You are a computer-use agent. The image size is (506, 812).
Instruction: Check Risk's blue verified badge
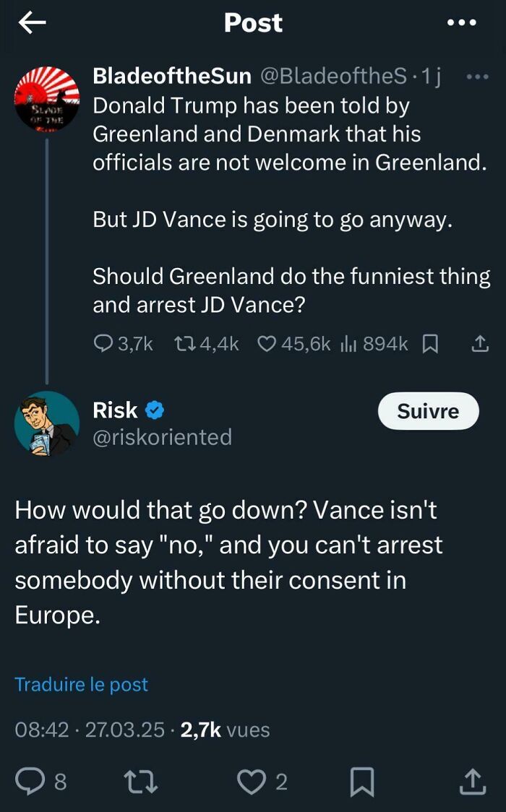[x=153, y=410]
